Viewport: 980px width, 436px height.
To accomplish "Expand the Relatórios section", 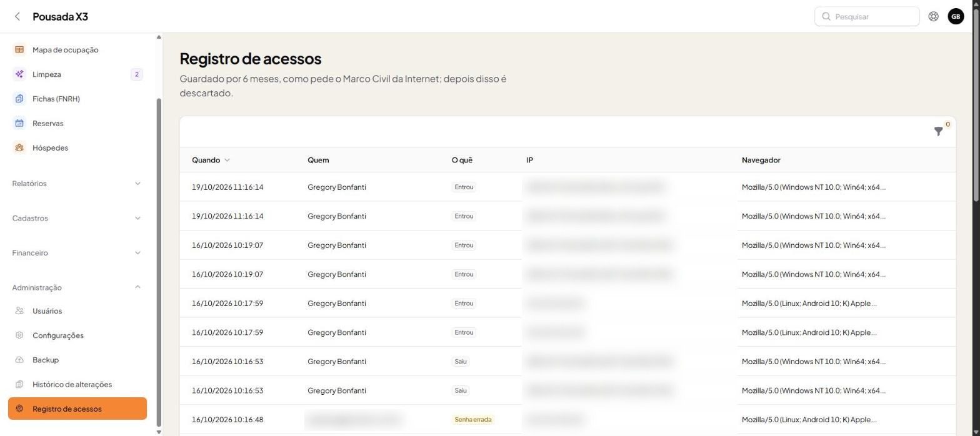I will pyautogui.click(x=77, y=184).
